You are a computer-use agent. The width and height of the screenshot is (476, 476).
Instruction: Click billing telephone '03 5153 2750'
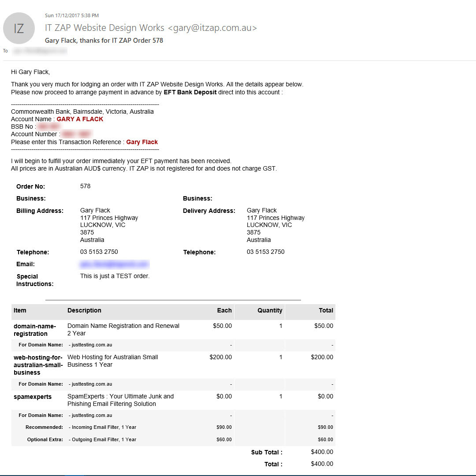pos(99,252)
